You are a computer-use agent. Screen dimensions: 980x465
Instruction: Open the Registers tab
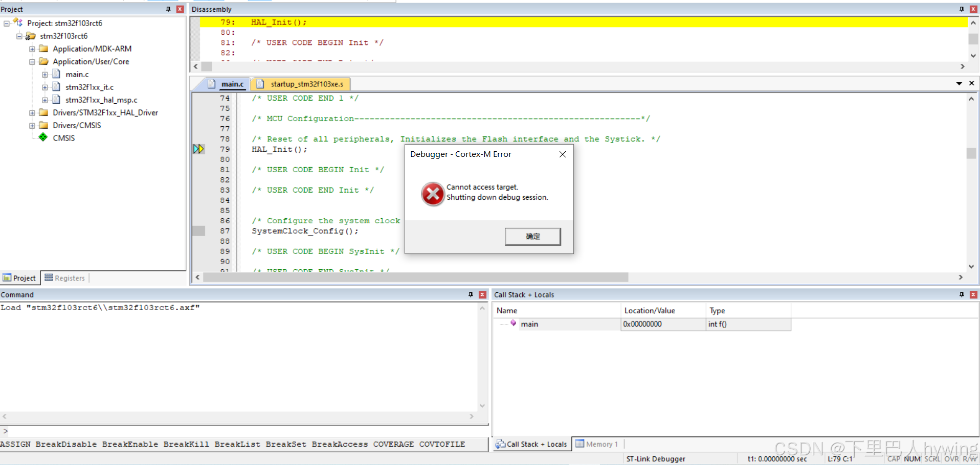pyautogui.click(x=65, y=278)
